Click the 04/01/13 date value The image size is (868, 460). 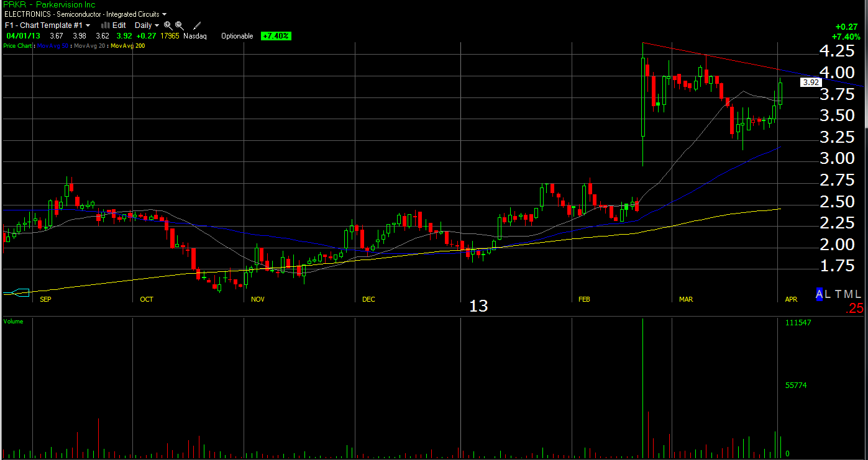[x=23, y=36]
